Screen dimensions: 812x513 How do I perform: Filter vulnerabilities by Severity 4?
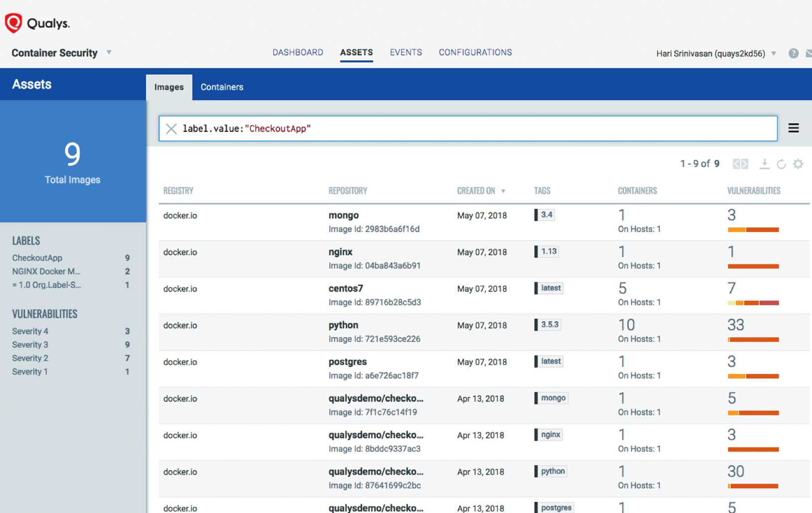point(30,331)
